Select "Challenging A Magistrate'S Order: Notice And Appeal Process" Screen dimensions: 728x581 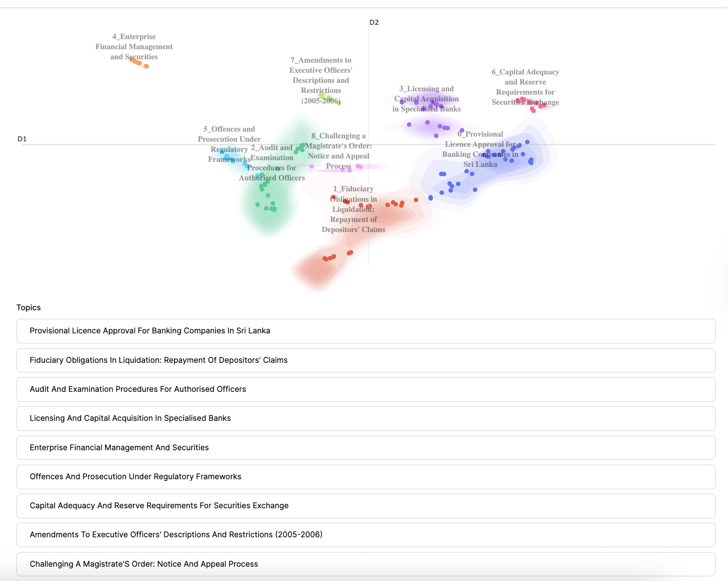coord(143,564)
